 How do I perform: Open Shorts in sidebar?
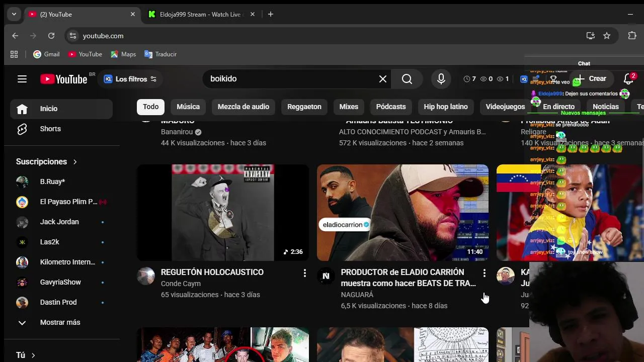click(61, 129)
